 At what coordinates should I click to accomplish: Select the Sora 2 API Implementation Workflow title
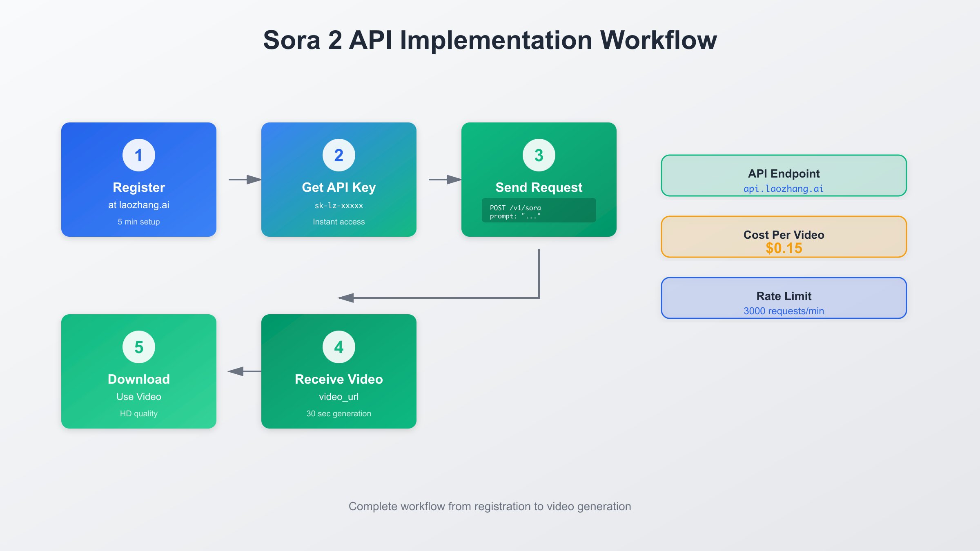[490, 40]
